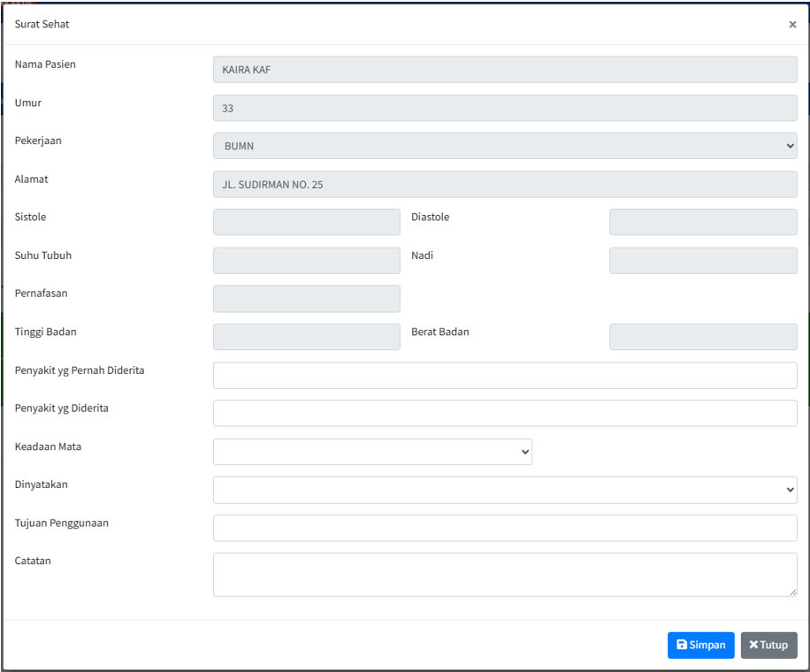Focus the Pernafasan input field

[306, 299]
